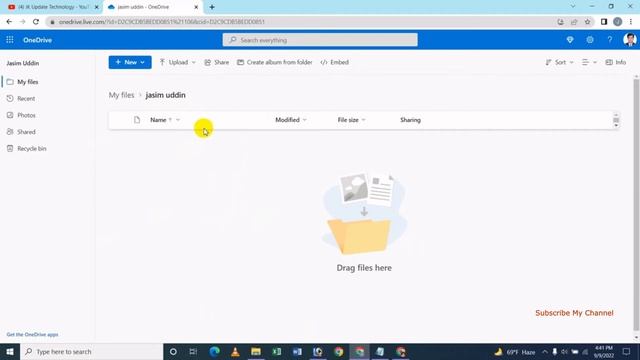Click the browser address bar URL
This screenshot has height=360, width=640.
pyautogui.click(x=162, y=22)
